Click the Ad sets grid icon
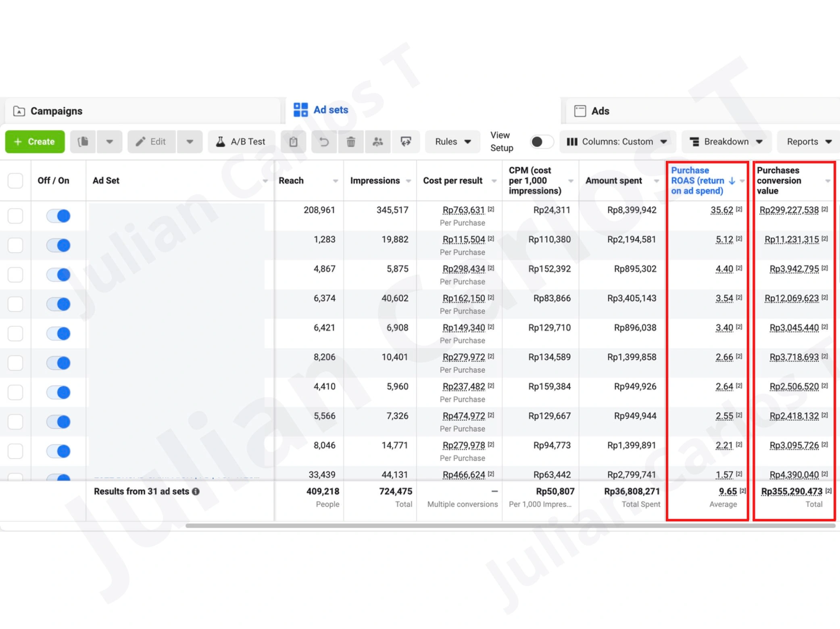Screen dimensions: 840x629 pyautogui.click(x=301, y=110)
